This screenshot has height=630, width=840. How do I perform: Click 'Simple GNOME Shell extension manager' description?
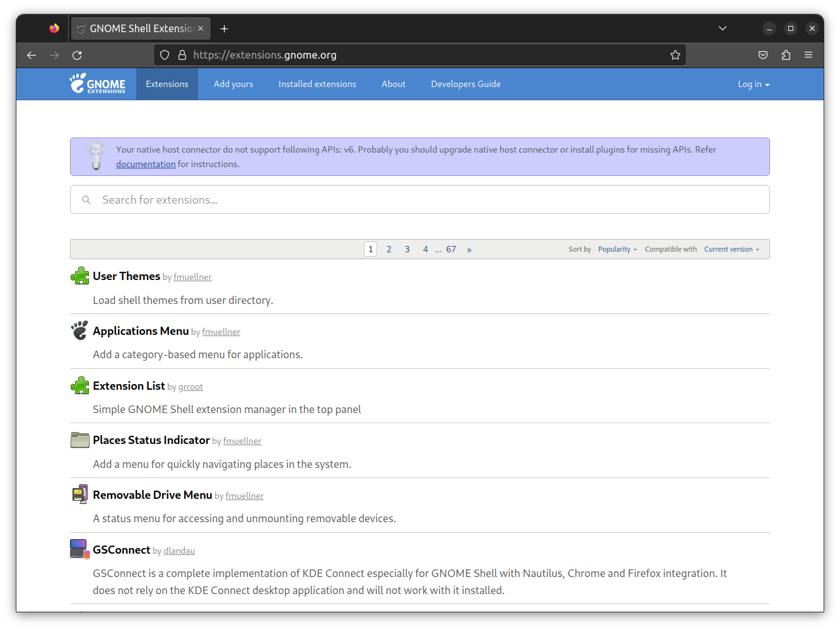(227, 409)
